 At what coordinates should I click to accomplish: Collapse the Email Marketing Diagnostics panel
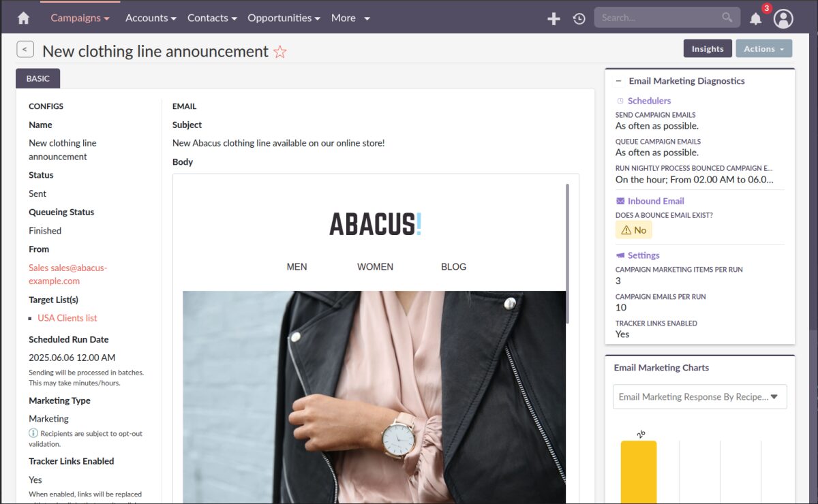pyautogui.click(x=619, y=81)
